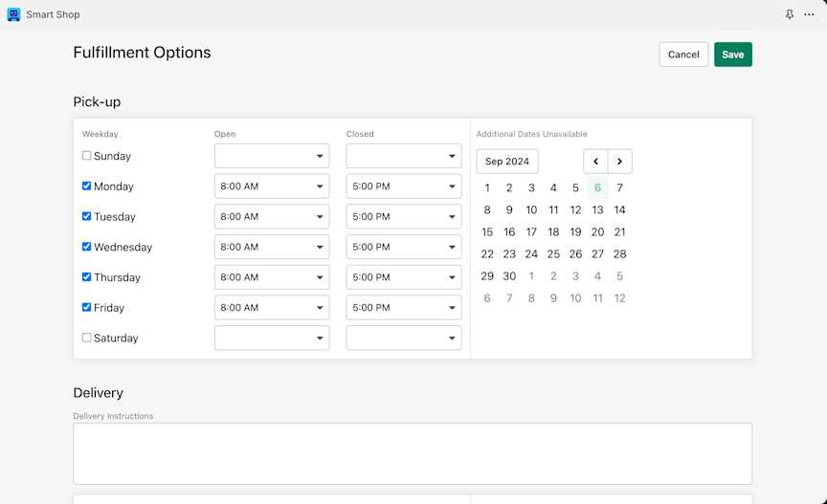Uncheck the Wednesday pick-up checkbox
This screenshot has height=504, width=827.
[86, 246]
